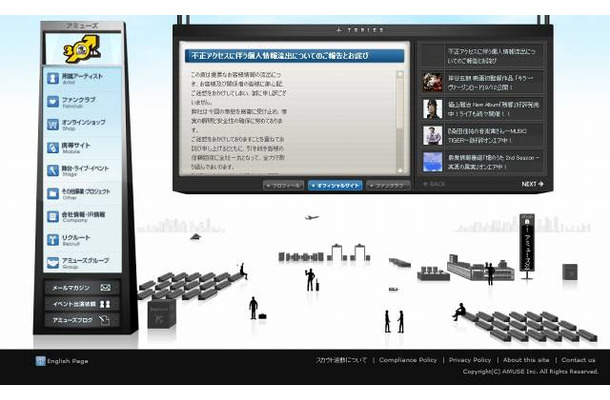Image resolution: width=610 pixels, height=400 pixels.
Task: Click the プロフィール button below article
Action: point(283,186)
